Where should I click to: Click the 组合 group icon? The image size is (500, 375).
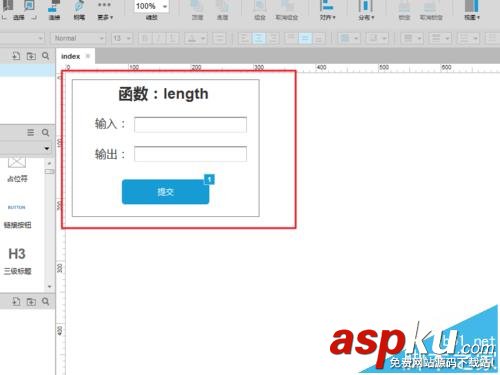(x=260, y=10)
